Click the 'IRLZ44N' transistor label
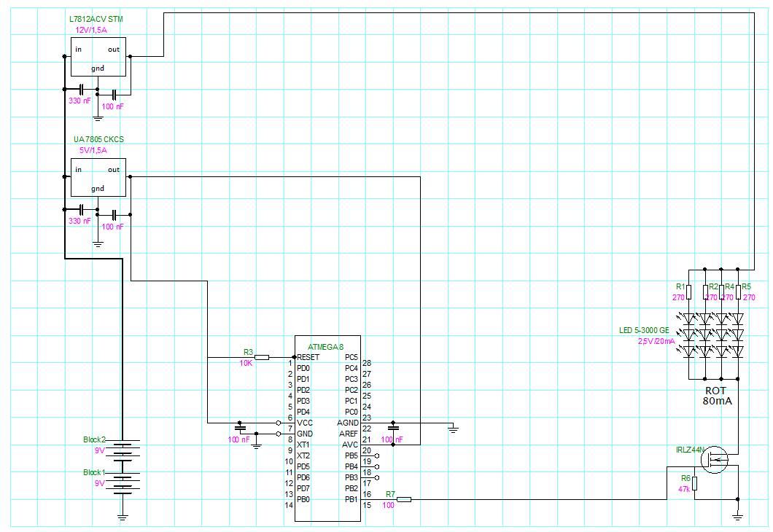The image size is (773, 532). coord(690,450)
